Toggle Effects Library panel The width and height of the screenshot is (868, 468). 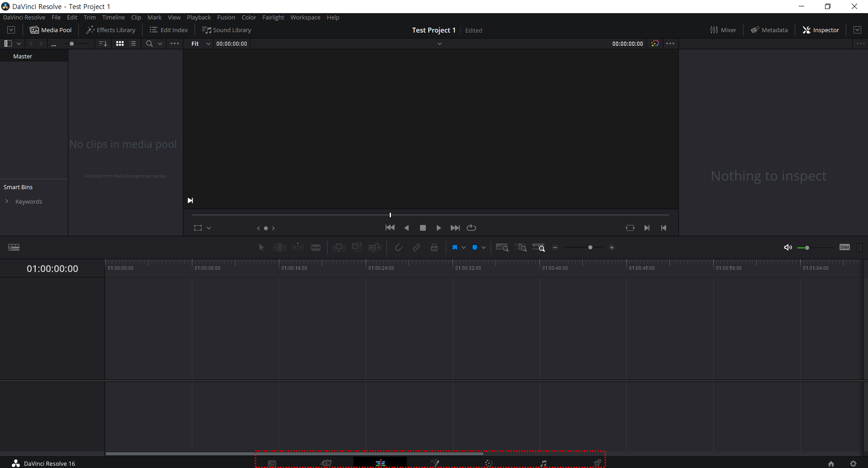point(111,30)
